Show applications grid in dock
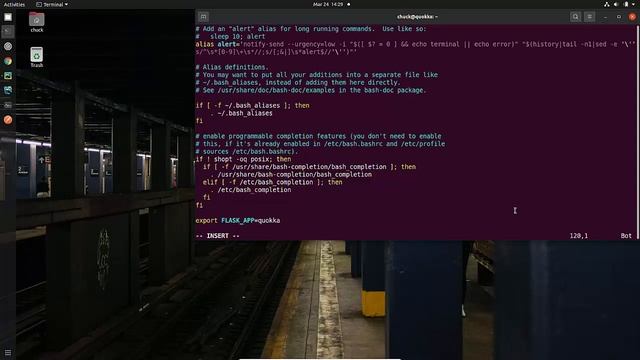 coord(8,352)
